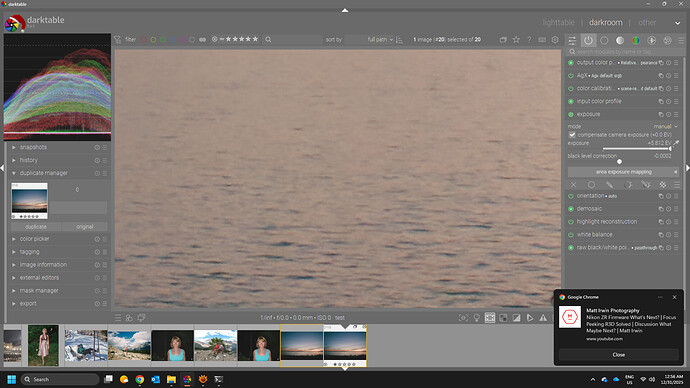The height and width of the screenshot is (388, 690).
Task: Toggle the focus peaking eye icon
Action: point(463,318)
